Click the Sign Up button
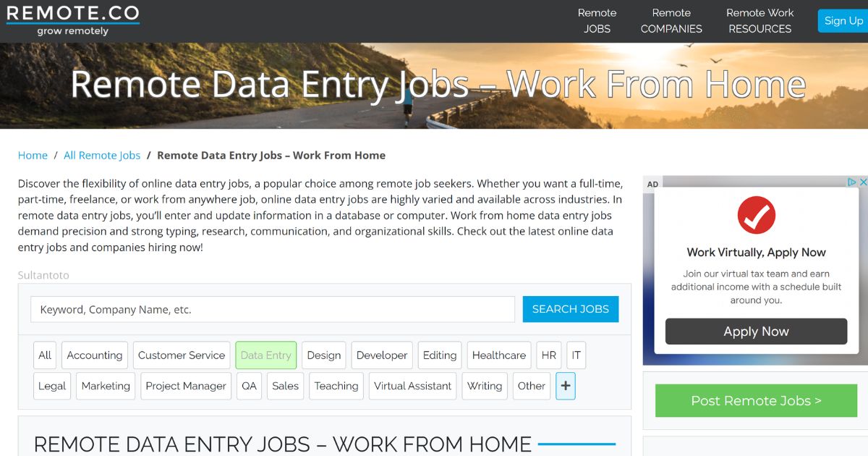Image resolution: width=868 pixels, height=456 pixels. [843, 21]
